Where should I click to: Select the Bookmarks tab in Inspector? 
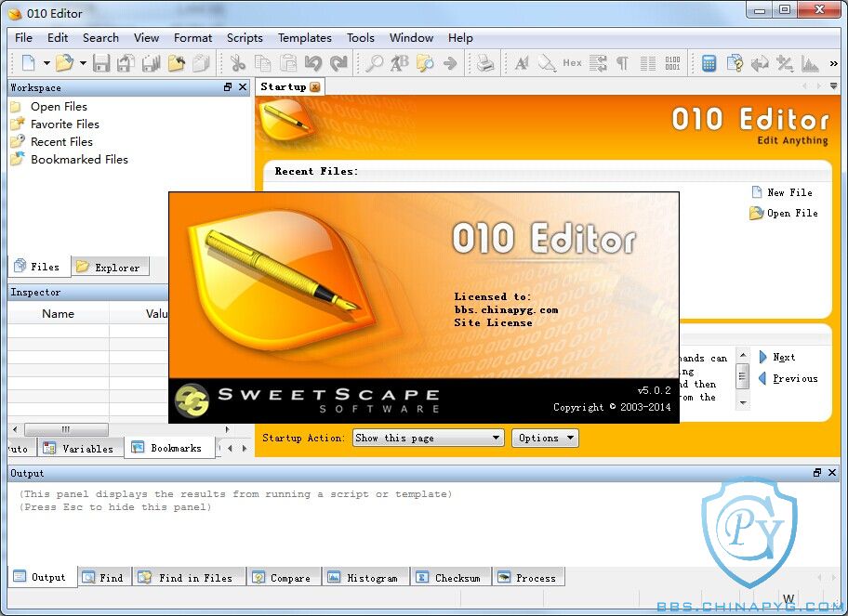pyautogui.click(x=169, y=448)
